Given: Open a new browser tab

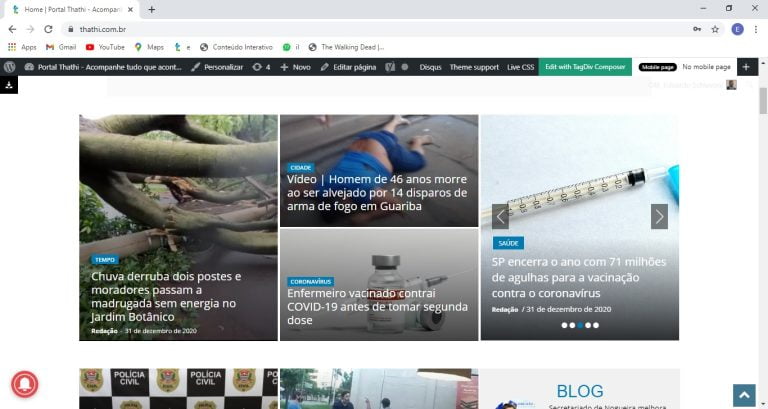Looking at the screenshot, I should pyautogui.click(x=151, y=9).
